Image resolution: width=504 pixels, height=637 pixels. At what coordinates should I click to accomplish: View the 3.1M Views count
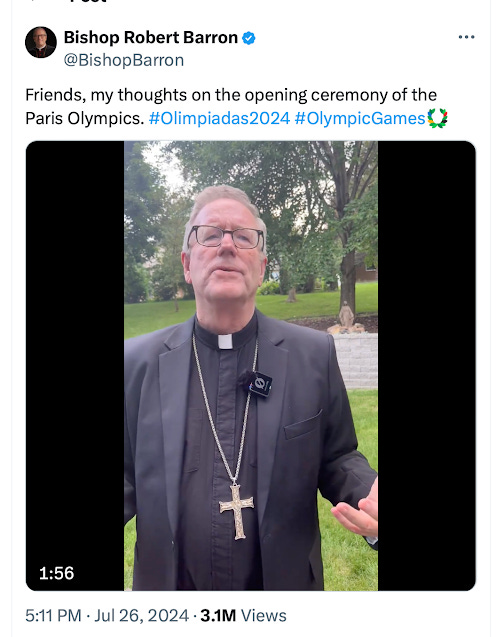point(243,615)
